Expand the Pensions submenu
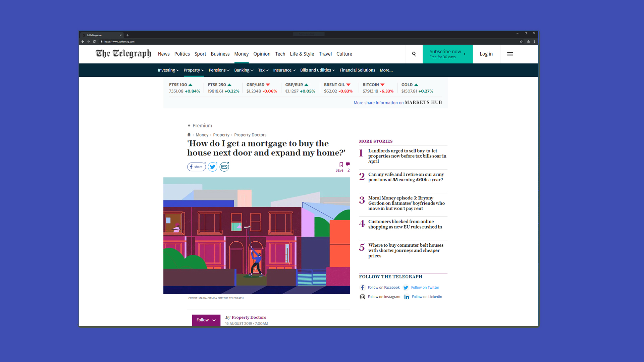Screen dimensions: 644x362 pos(219,70)
